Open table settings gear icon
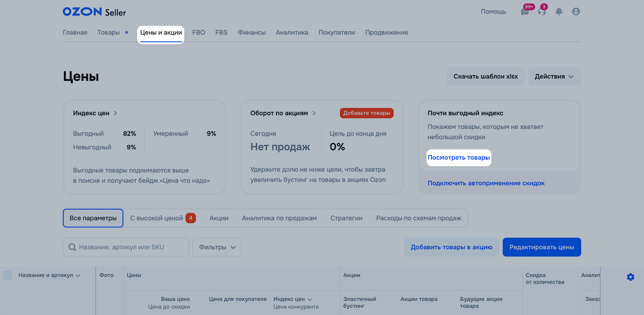Screen dimensions: 644x315 point(630,277)
